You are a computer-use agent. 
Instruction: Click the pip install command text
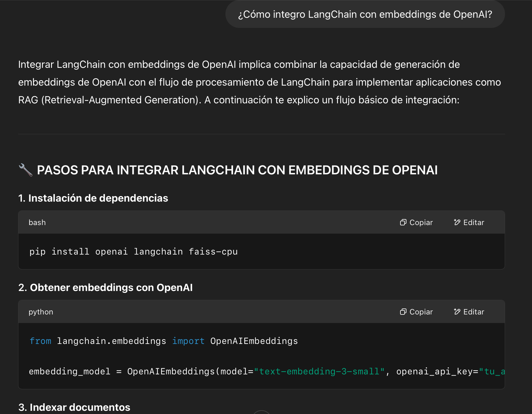point(133,251)
